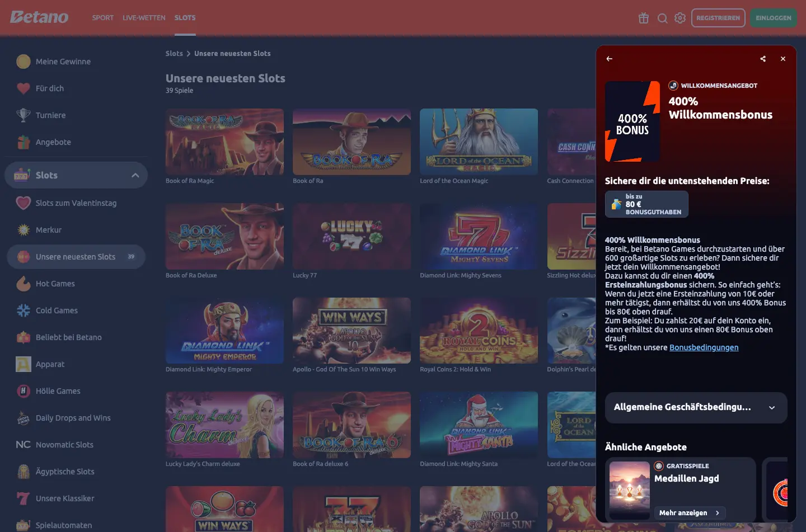
Task: Open Diamond Link: Mighty Sevens game
Action: click(479, 236)
